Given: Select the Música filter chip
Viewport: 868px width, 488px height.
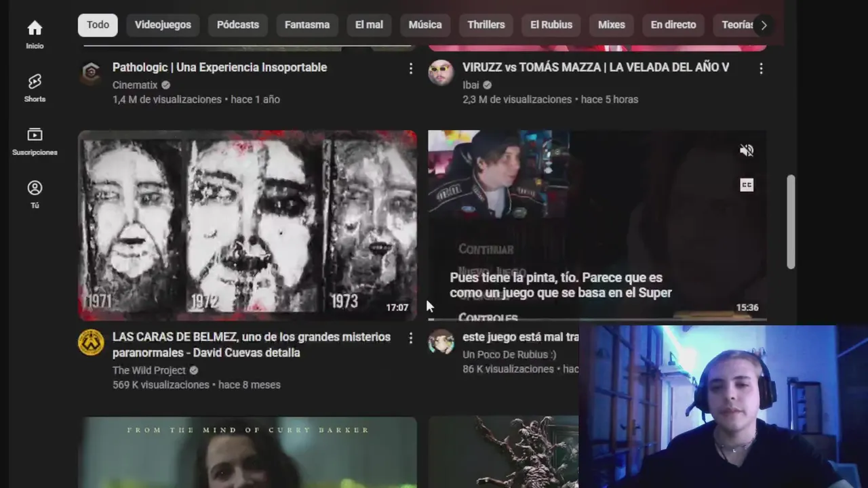Looking at the screenshot, I should (x=425, y=25).
